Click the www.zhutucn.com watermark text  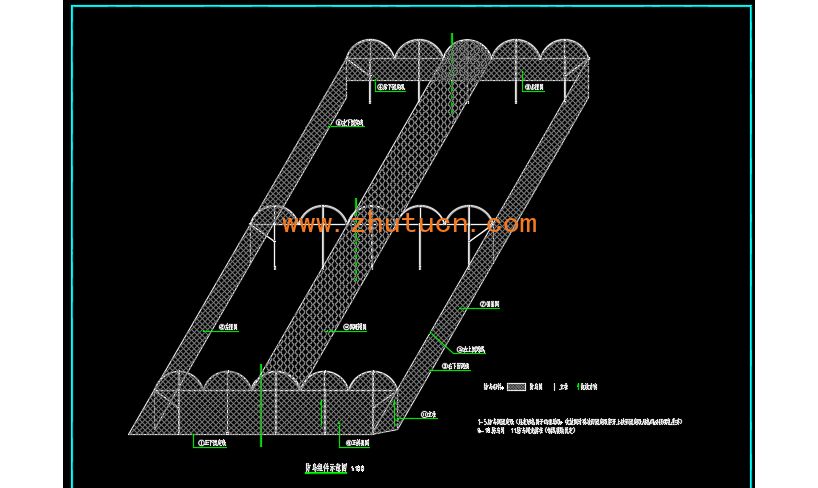coord(409,223)
